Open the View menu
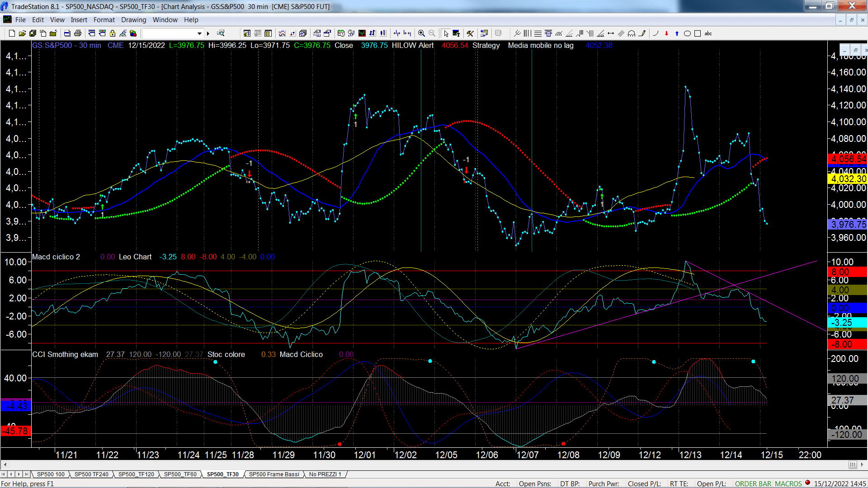The height and width of the screenshot is (488, 868). [57, 20]
